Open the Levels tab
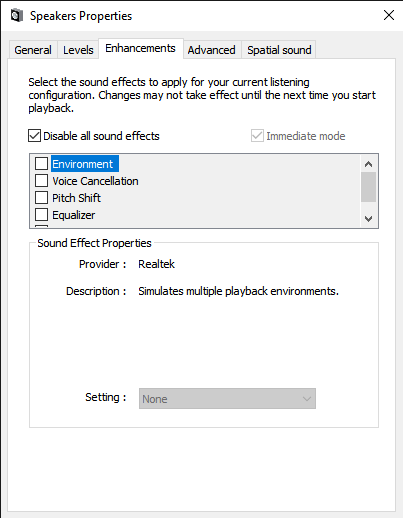 pos(78,50)
